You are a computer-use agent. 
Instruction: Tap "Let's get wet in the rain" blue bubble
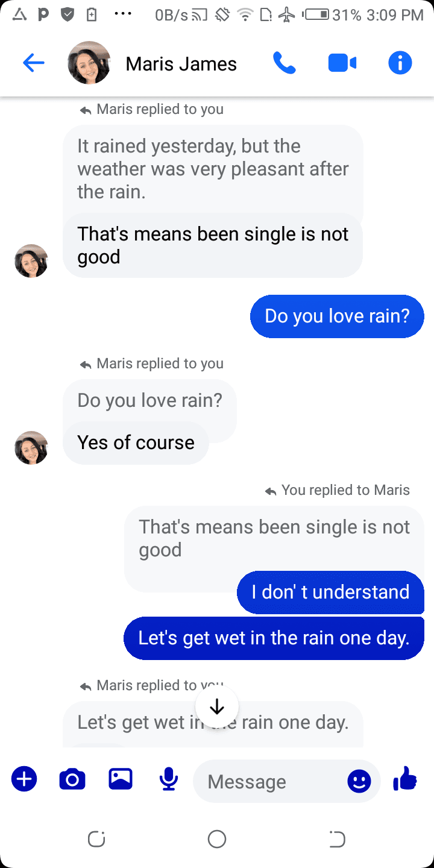click(274, 638)
